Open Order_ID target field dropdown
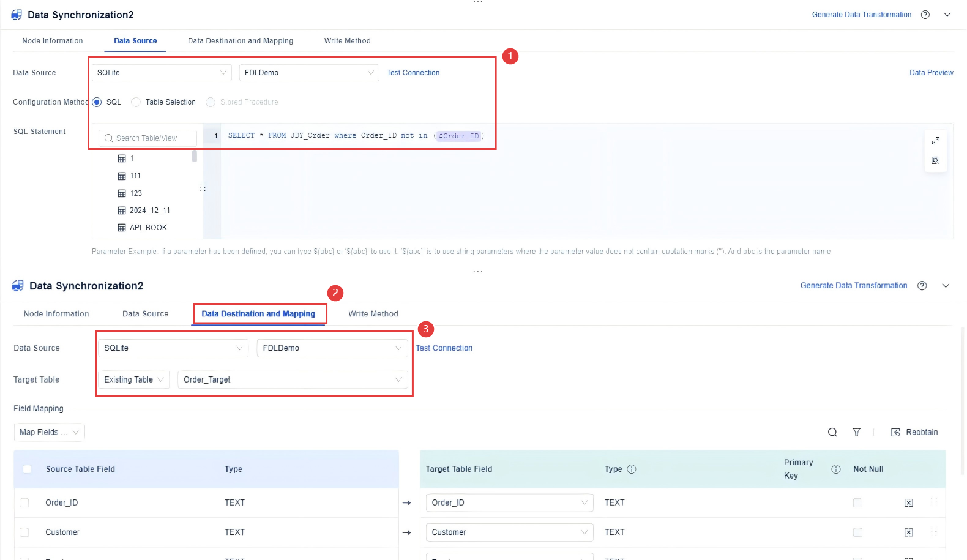The width and height of the screenshot is (967, 560). (x=509, y=503)
